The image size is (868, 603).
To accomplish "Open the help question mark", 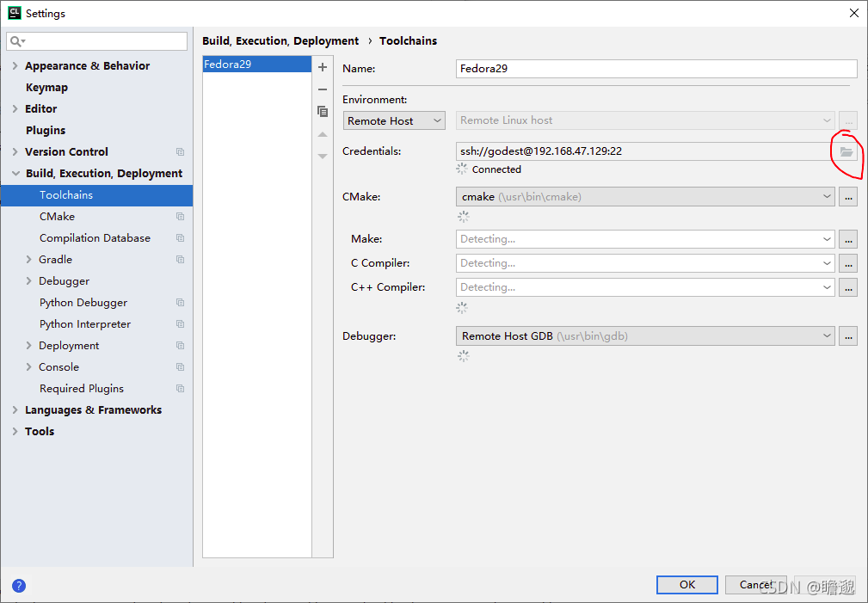I will 19,585.
